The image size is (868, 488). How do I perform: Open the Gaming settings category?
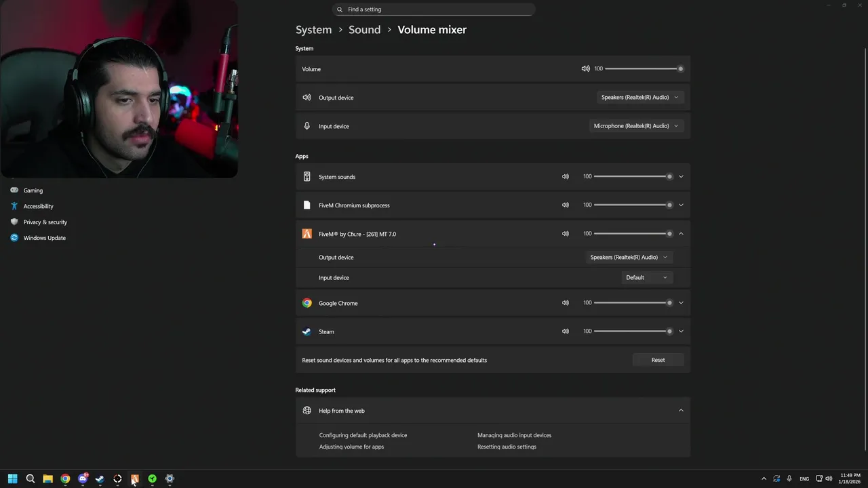(33, 190)
